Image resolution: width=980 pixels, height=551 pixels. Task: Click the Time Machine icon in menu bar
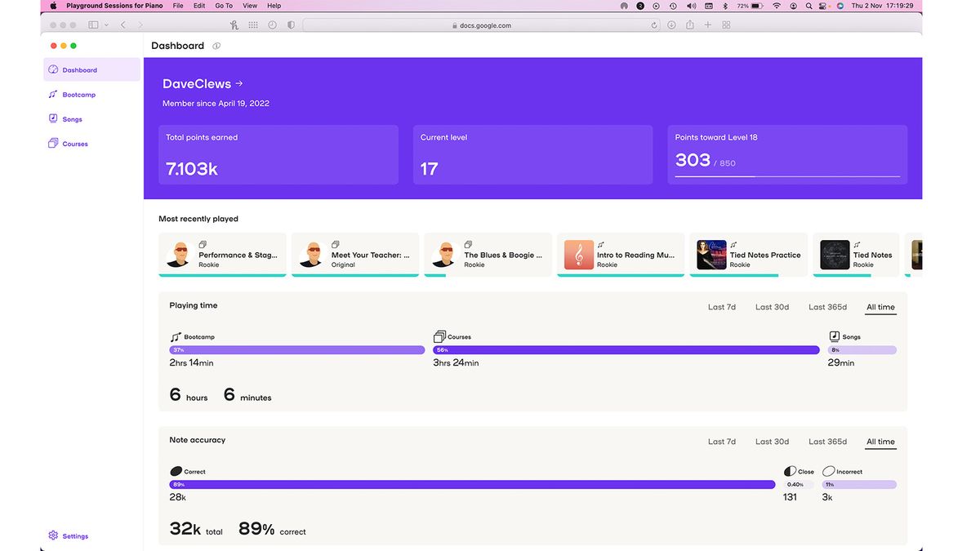[672, 6]
